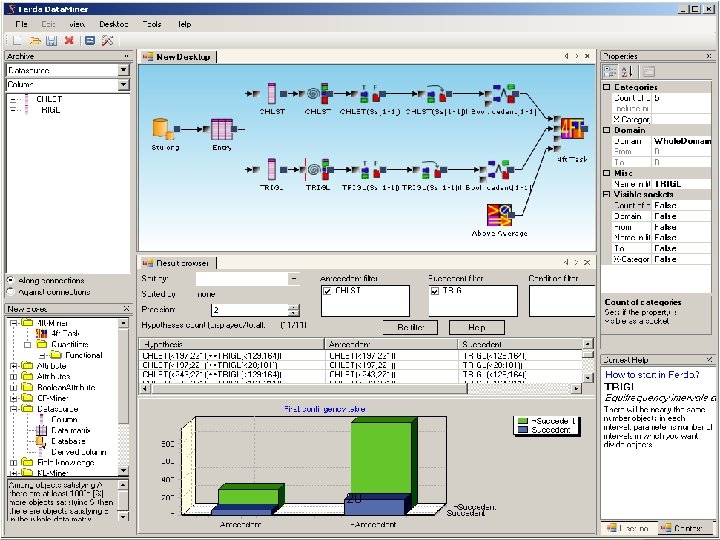Select the CHLST atom setting box in top row
The image size is (720, 540).
pos(370,94)
